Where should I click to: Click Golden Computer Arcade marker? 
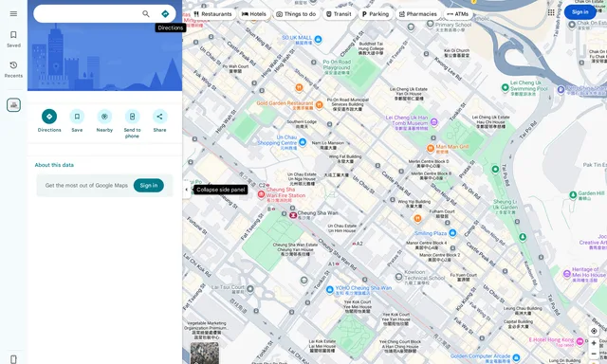(516, 357)
